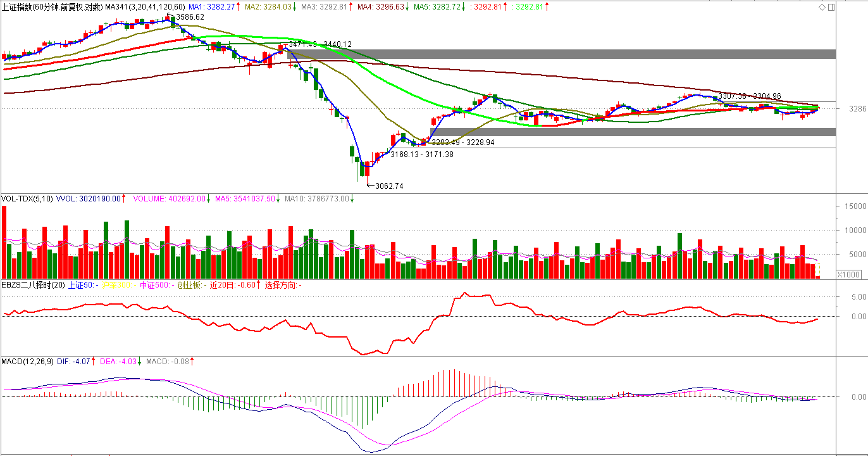Select the 选择方向 readout
The width and height of the screenshot is (868, 456).
283,285
